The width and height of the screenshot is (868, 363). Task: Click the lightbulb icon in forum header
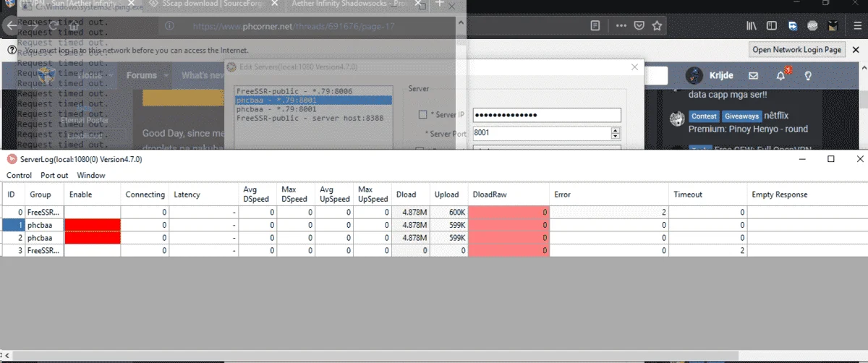pos(808,75)
